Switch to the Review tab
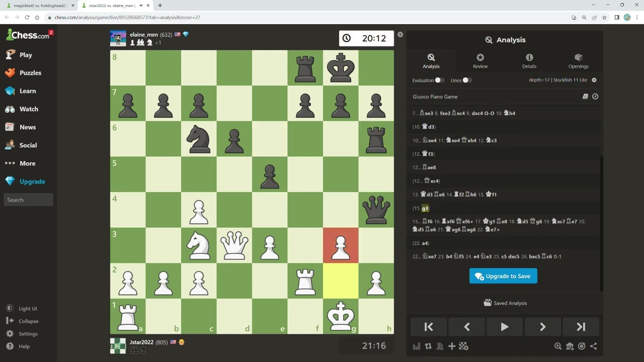 coord(480,61)
